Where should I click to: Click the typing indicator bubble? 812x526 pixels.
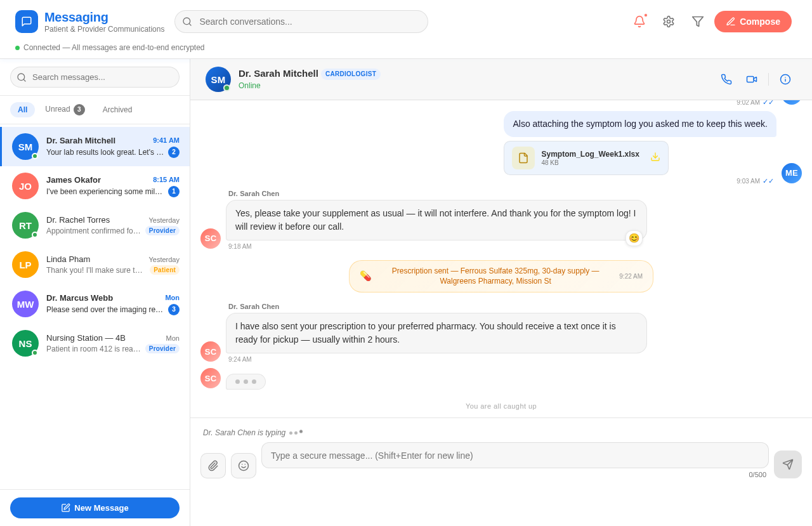coord(246,382)
